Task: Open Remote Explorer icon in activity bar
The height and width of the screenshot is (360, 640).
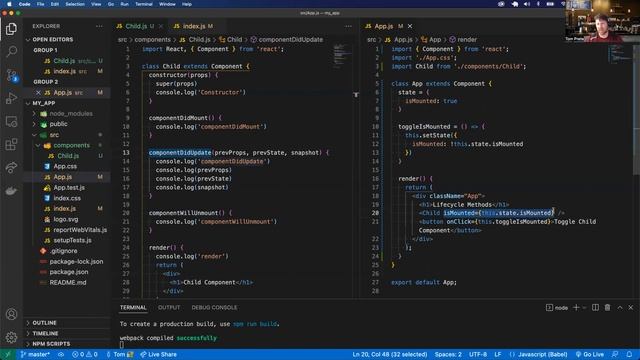Action: coord(11,121)
